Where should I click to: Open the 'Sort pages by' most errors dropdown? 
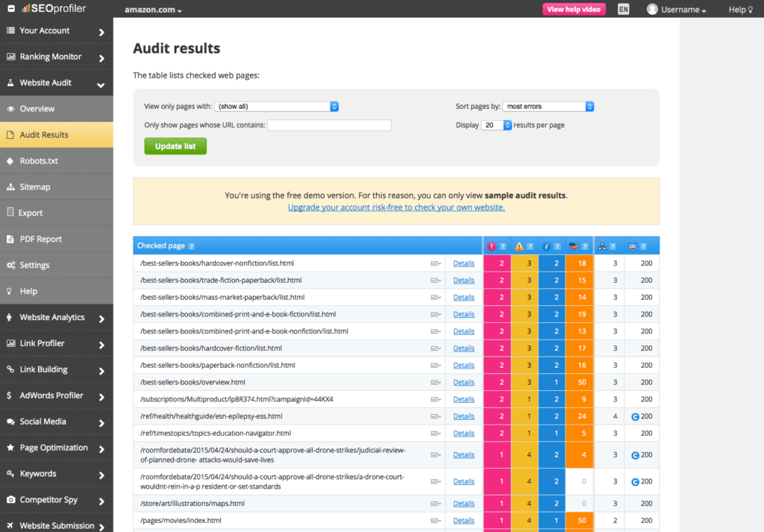tap(548, 106)
